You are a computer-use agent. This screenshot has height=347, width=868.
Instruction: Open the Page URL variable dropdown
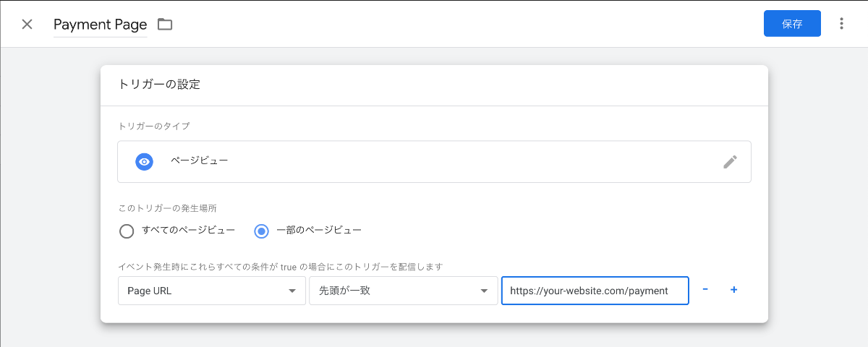(212, 291)
